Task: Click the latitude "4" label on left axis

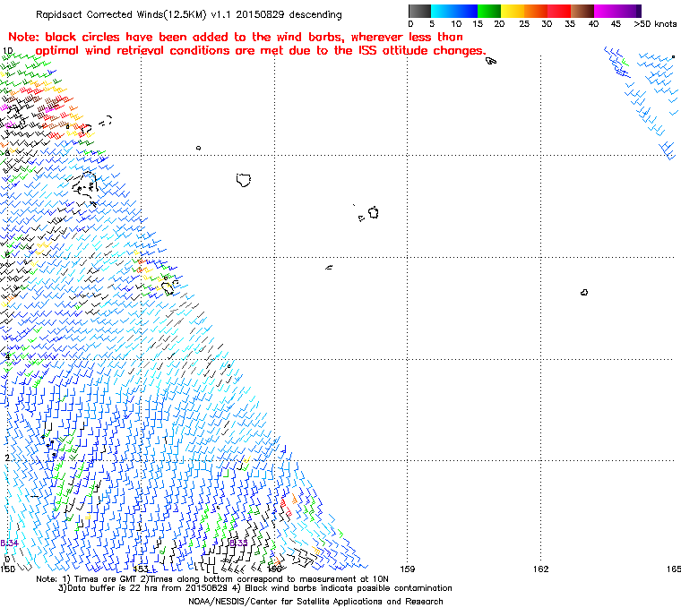Action: coord(7,357)
